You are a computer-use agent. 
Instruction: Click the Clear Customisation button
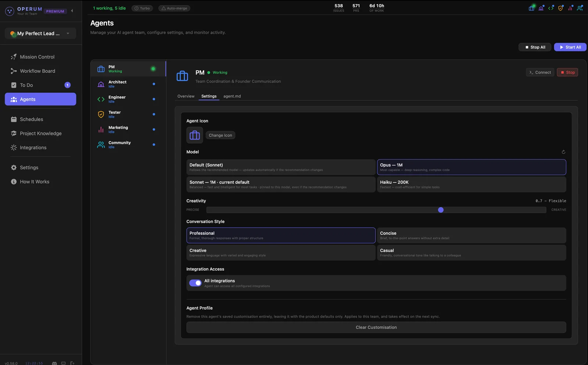[x=376, y=328]
